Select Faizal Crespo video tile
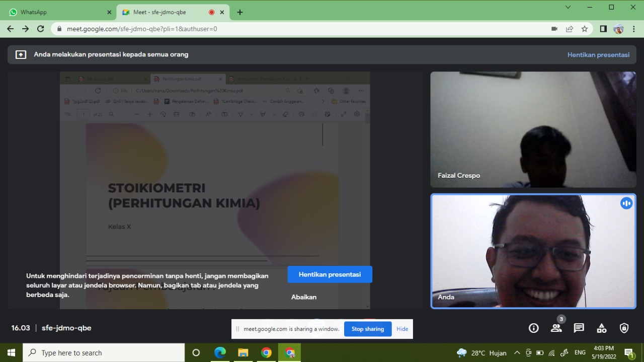644x362 pixels. click(533, 129)
